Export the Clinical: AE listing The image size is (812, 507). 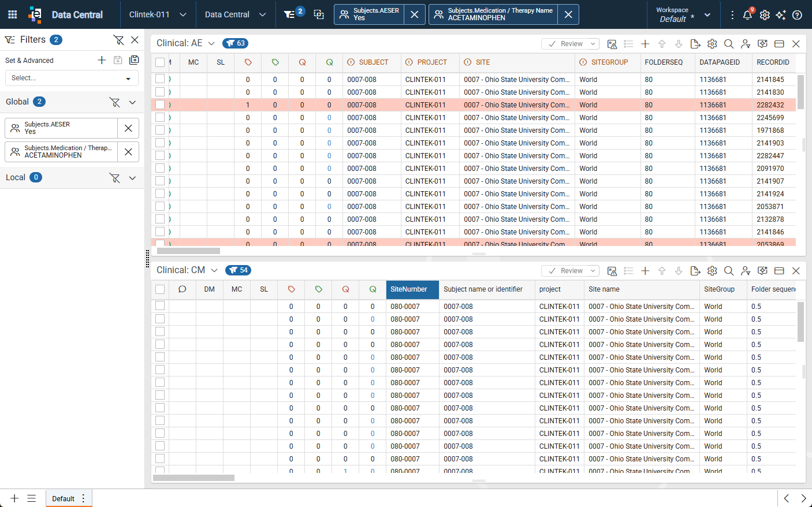coord(695,44)
